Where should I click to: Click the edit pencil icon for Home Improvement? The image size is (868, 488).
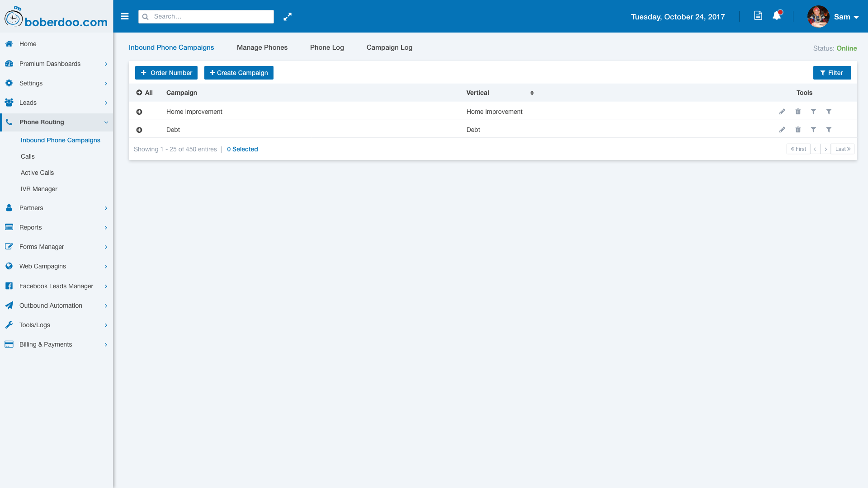pyautogui.click(x=782, y=111)
